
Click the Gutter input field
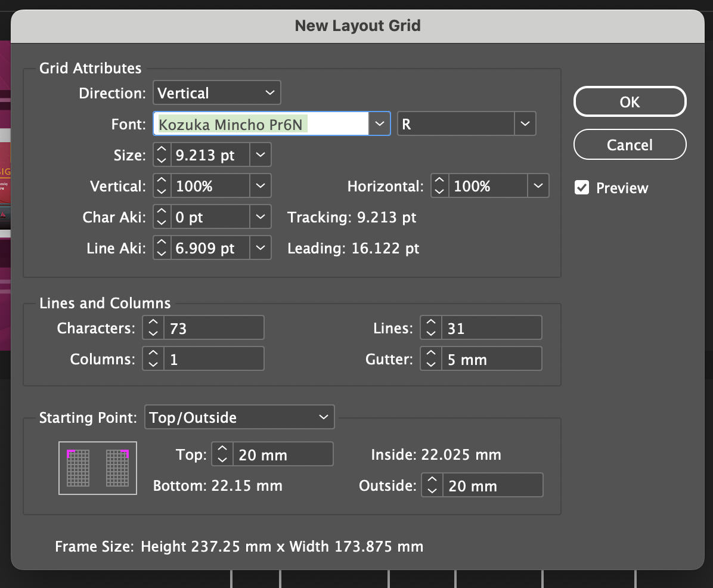click(x=491, y=360)
